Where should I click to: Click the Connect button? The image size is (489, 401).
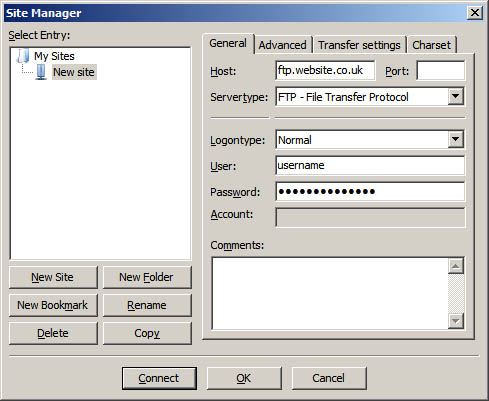tap(159, 378)
